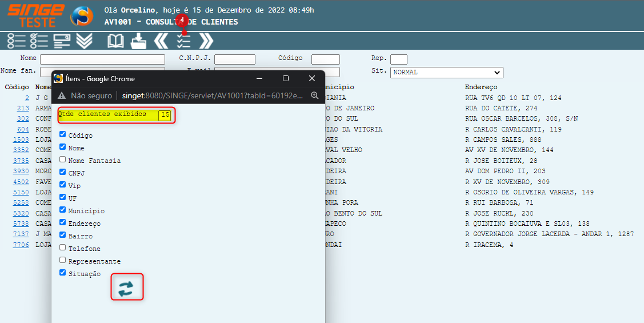Open the items checklist icon in toolbar
The width and height of the screenshot is (644, 323).
(183, 41)
